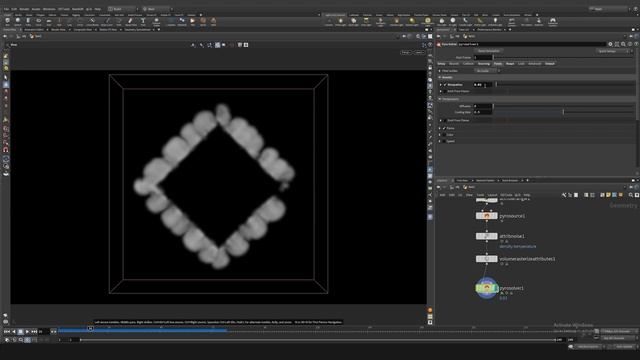
Task: Add a Portal Light from the shelf
Action: pyautogui.click(x=480, y=21)
